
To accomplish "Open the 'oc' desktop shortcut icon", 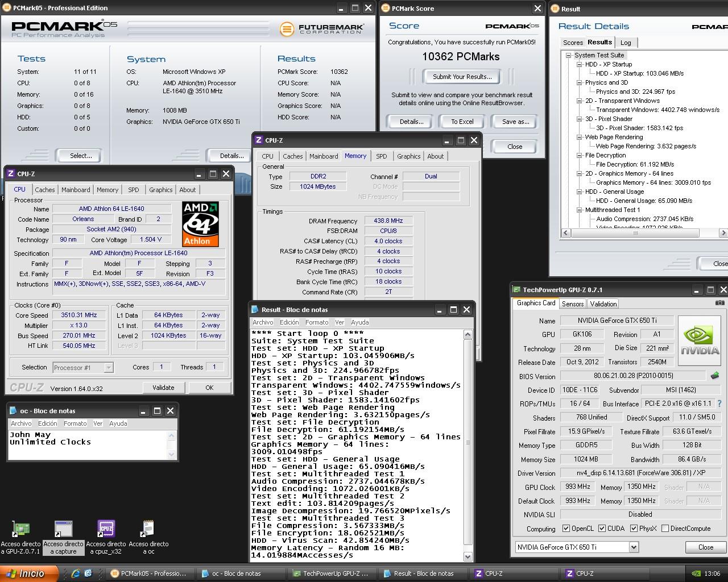I will click(147, 529).
